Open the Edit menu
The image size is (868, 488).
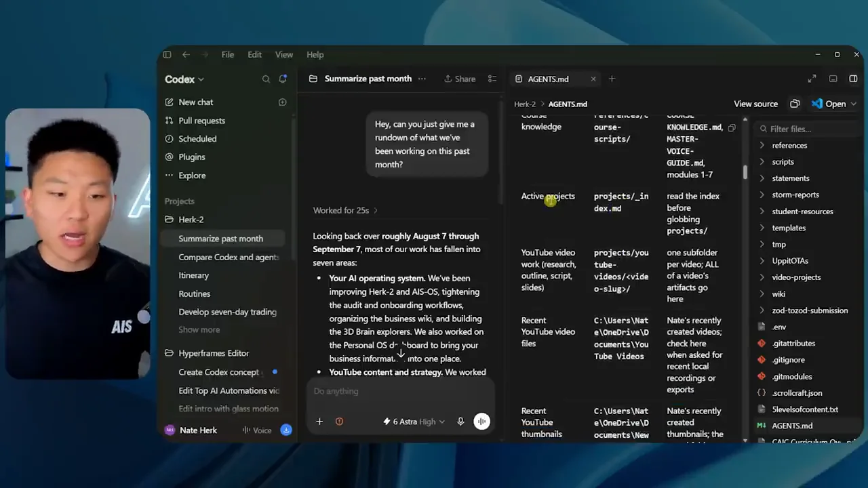click(254, 55)
